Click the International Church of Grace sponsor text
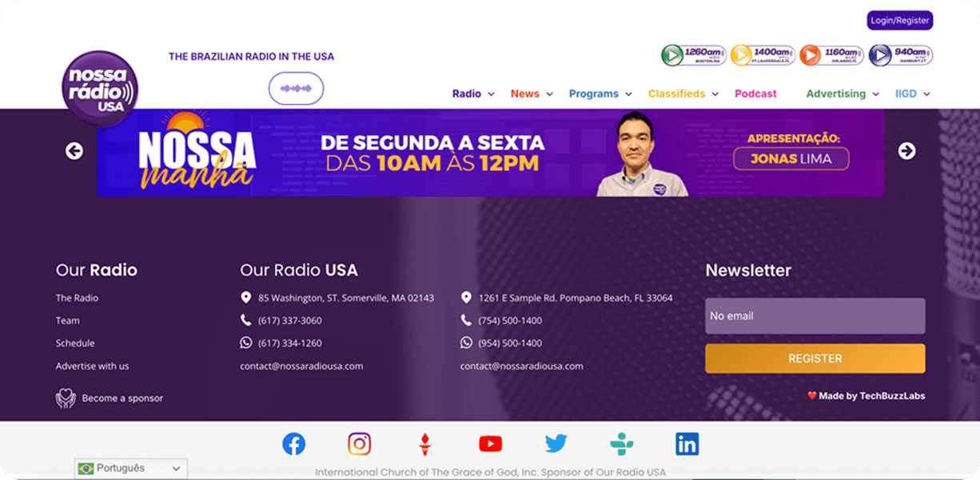Image resolution: width=980 pixels, height=480 pixels. click(490, 472)
